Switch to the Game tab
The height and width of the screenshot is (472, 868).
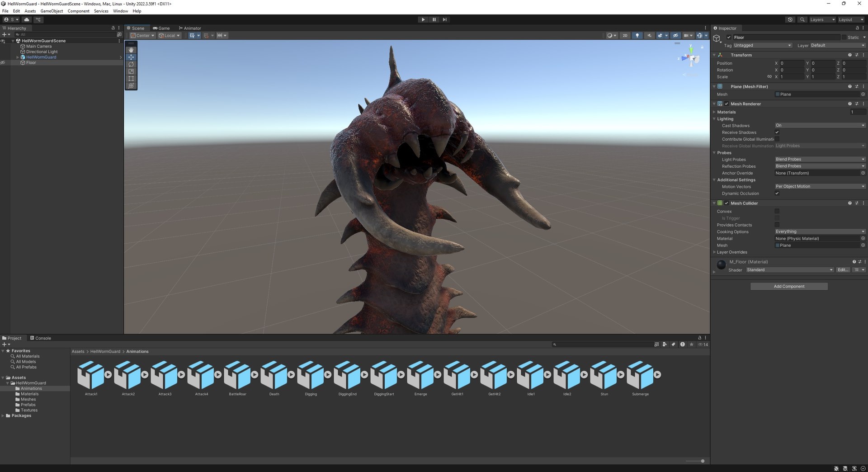coord(161,28)
